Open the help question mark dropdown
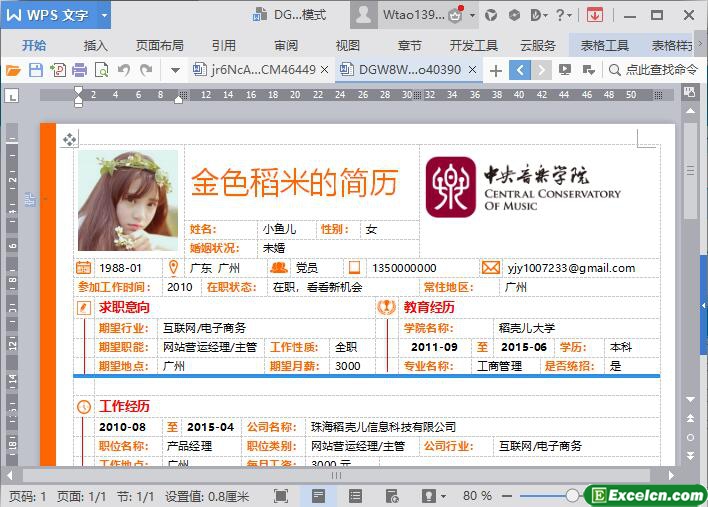Screen dimensions: 708x507 [563, 15]
